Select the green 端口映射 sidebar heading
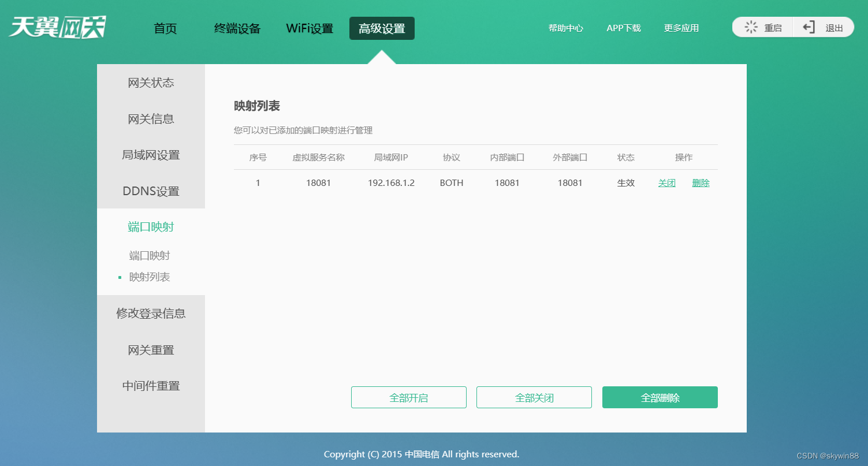This screenshot has width=868, height=466. click(151, 227)
